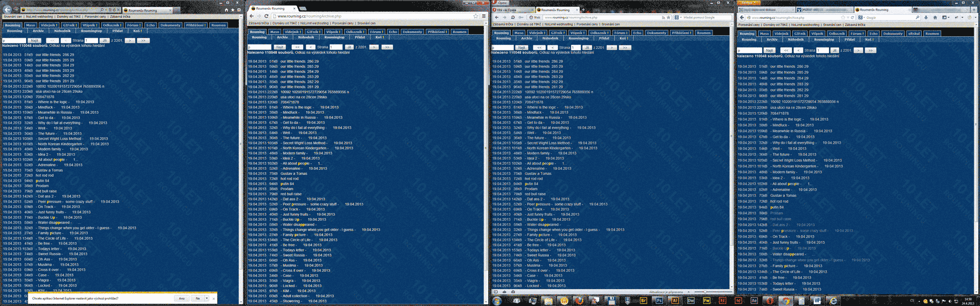Open GIFník menu tab in Chrome window
Image resolution: width=980 pixels, height=306 pixels.
pyautogui.click(x=314, y=32)
